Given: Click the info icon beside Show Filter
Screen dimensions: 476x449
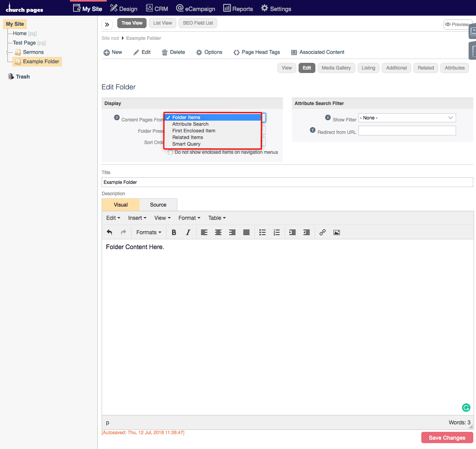Looking at the screenshot, I should coord(328,118).
